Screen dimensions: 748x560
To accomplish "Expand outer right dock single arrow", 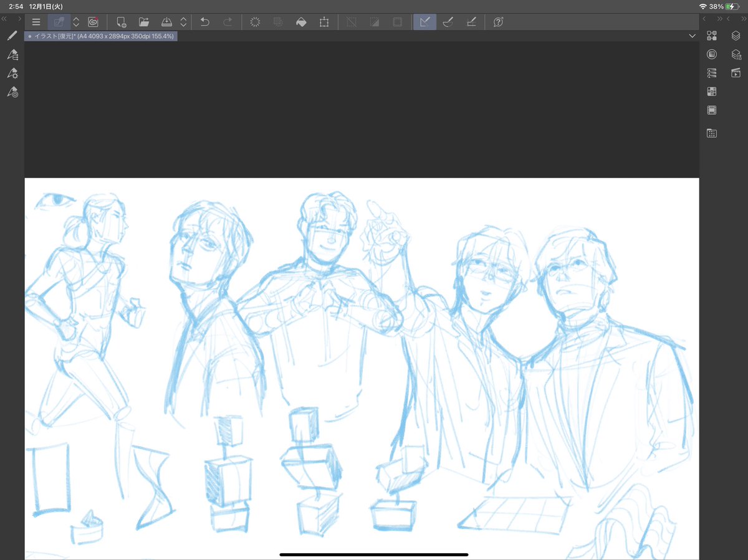I will point(729,19).
